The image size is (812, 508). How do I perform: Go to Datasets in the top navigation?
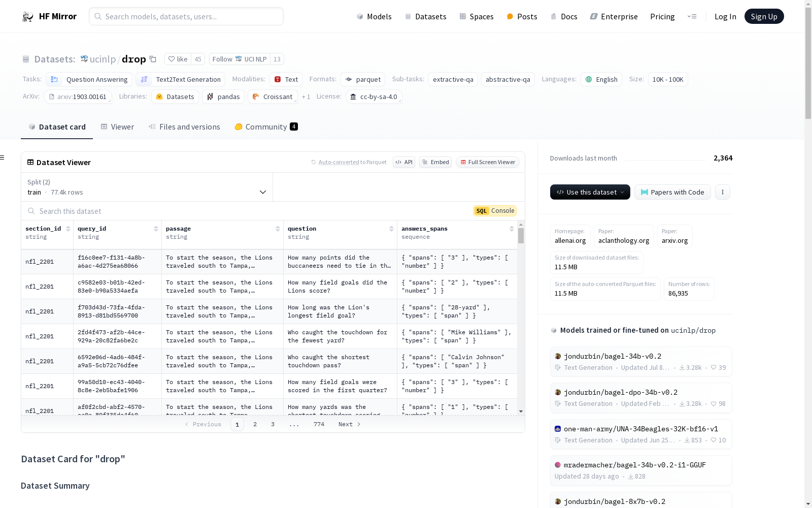click(425, 17)
